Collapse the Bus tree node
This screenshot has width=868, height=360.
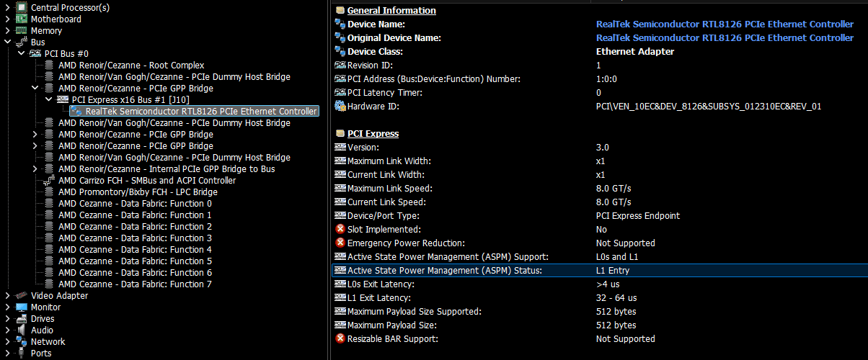(7, 42)
